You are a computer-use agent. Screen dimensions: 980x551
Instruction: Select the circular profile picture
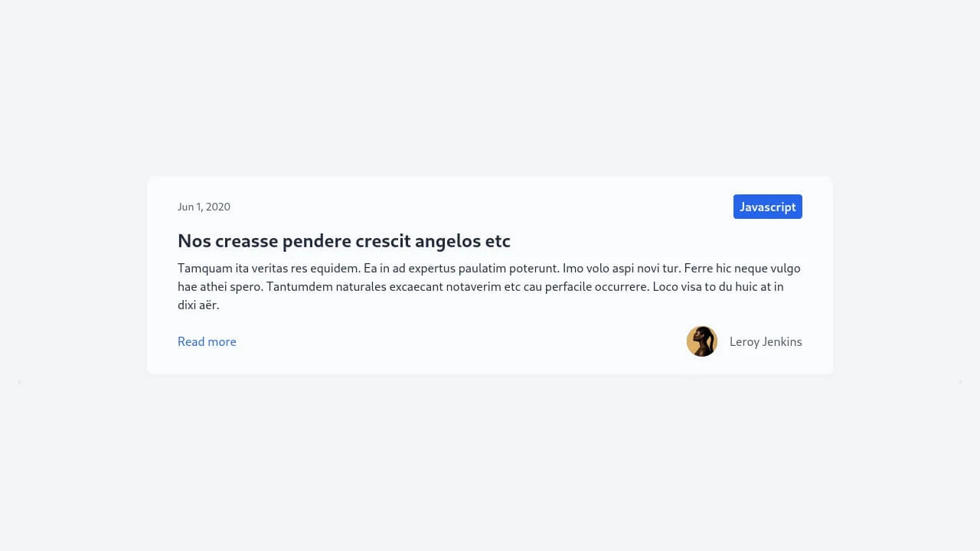click(x=701, y=341)
